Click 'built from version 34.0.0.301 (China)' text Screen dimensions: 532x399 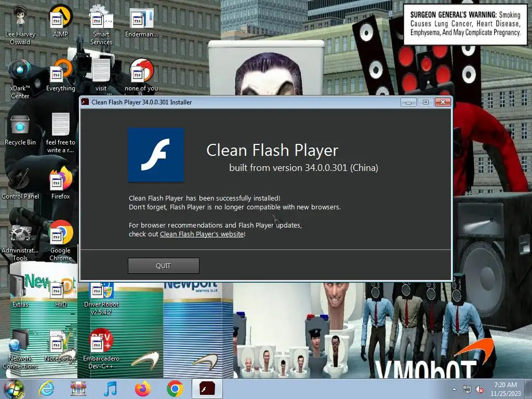pyautogui.click(x=303, y=168)
